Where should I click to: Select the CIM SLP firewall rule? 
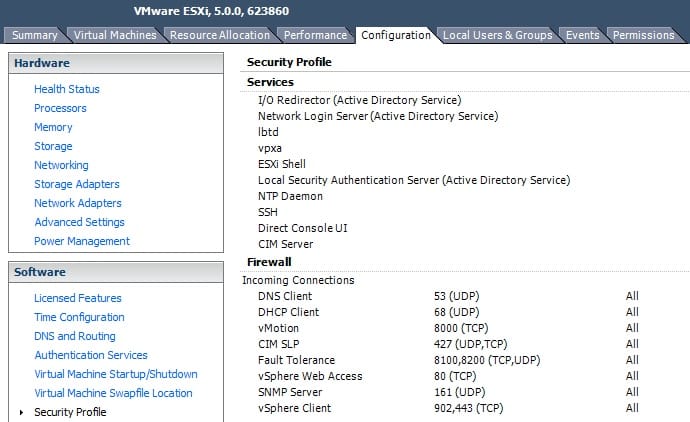(x=279, y=344)
